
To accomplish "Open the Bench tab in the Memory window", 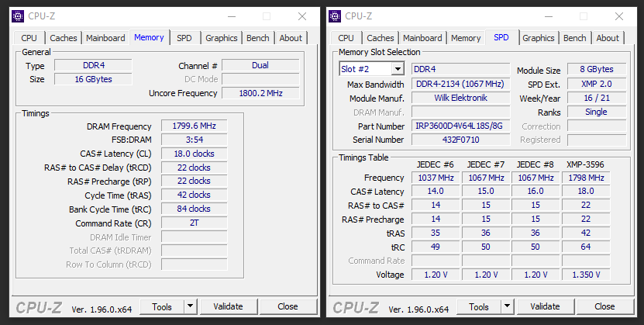I will click(x=258, y=38).
